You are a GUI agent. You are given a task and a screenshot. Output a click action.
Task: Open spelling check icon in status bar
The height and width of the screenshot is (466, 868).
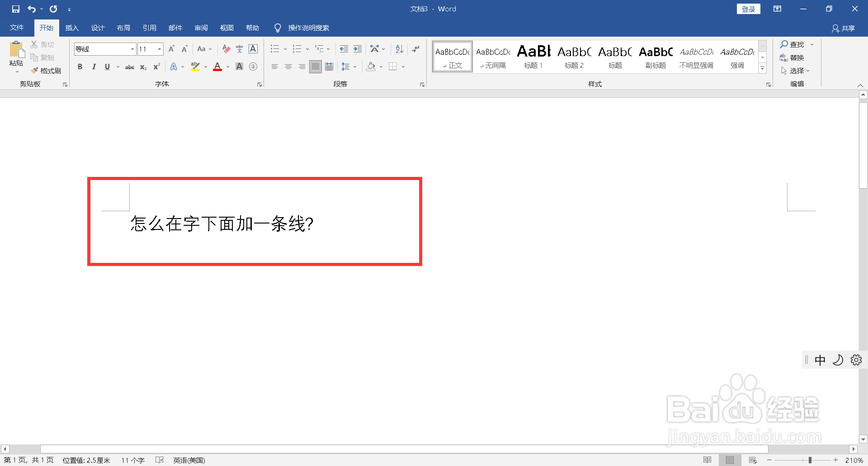click(x=159, y=460)
